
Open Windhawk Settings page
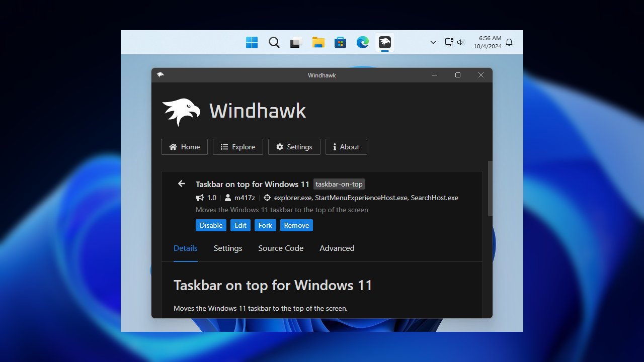[x=294, y=147]
